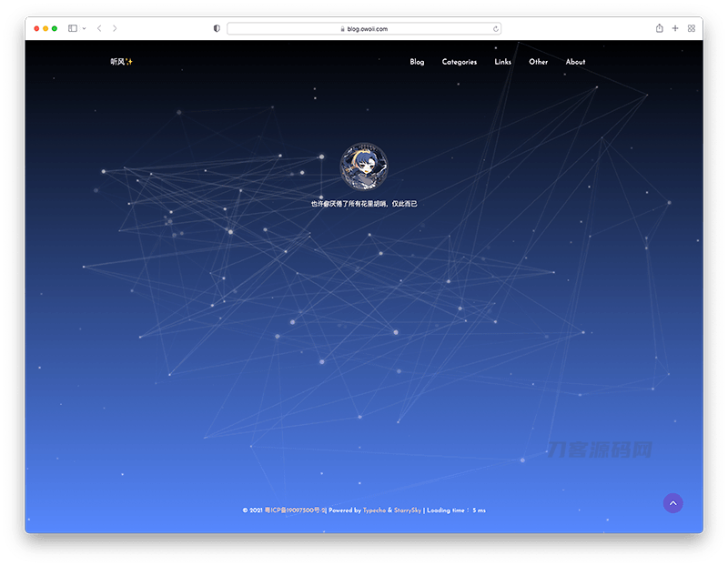The image size is (728, 566).
Task: Click the privacy shield icon
Action: pos(216,28)
